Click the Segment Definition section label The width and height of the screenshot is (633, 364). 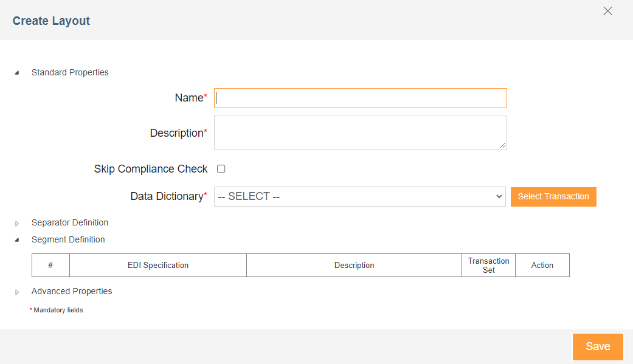click(68, 239)
